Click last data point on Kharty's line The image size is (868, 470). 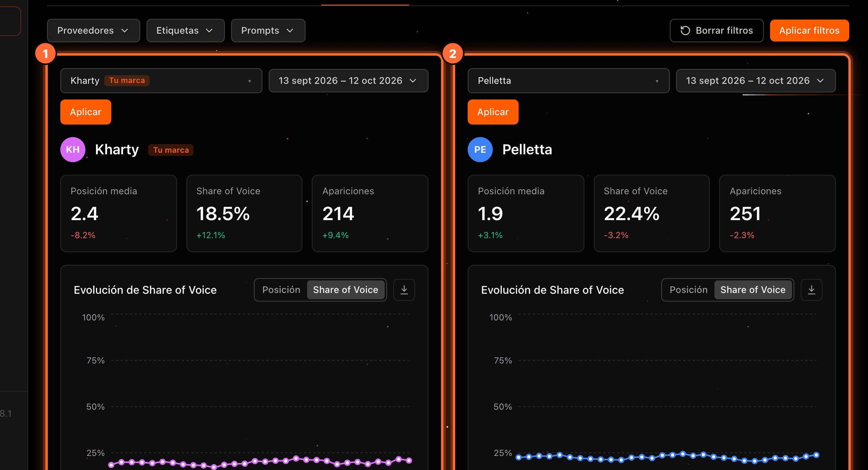click(x=409, y=461)
